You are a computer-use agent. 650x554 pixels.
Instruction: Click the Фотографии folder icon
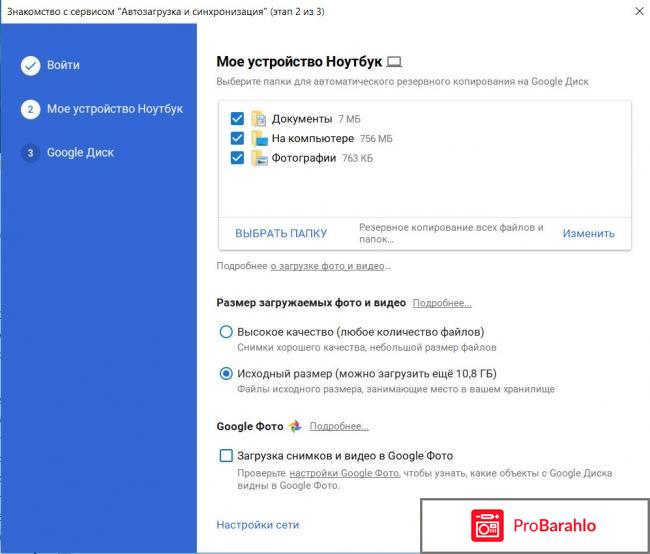pos(260,158)
